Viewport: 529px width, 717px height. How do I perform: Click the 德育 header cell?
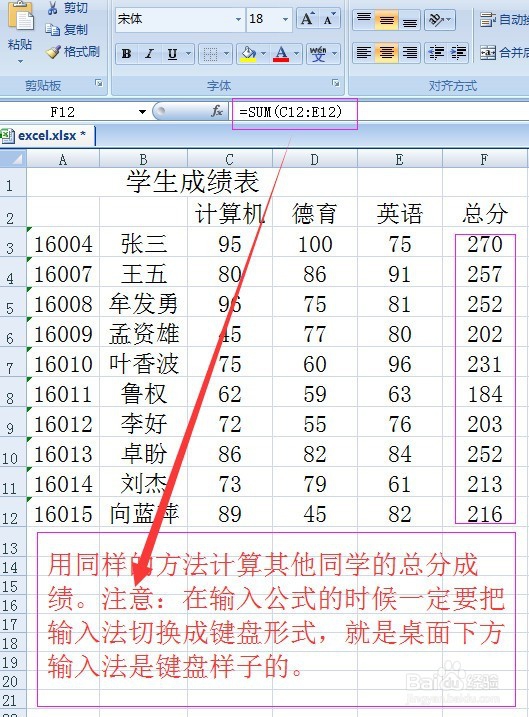[x=315, y=214]
